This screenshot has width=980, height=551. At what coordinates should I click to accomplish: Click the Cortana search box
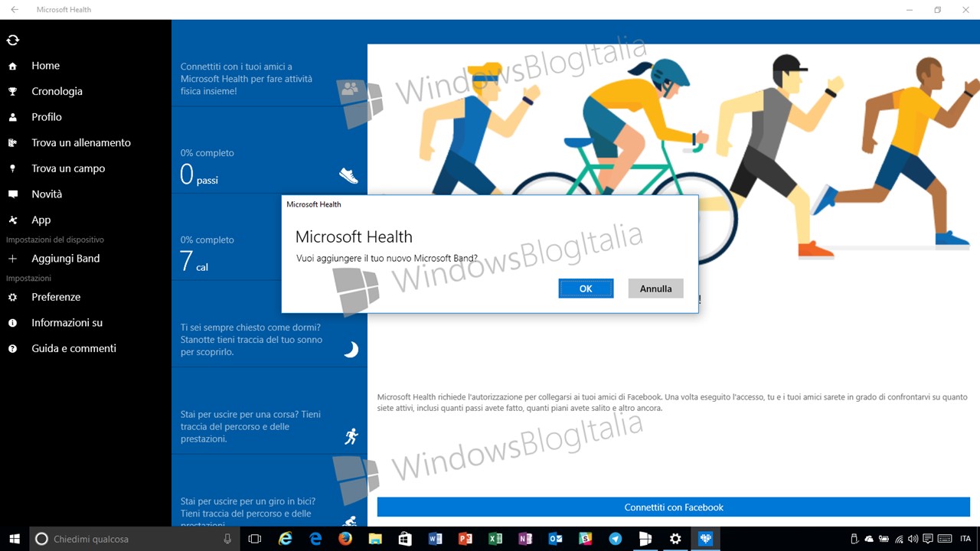click(135, 539)
